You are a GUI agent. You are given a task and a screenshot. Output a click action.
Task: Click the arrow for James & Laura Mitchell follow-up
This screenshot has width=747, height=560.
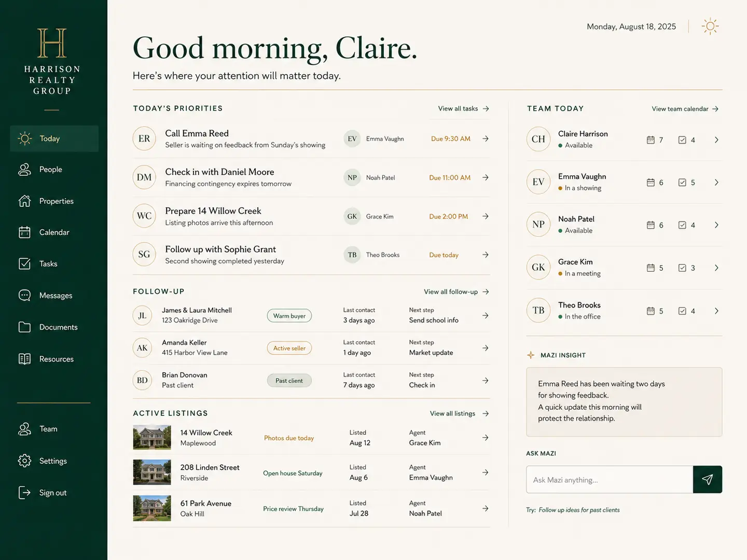[x=486, y=316]
